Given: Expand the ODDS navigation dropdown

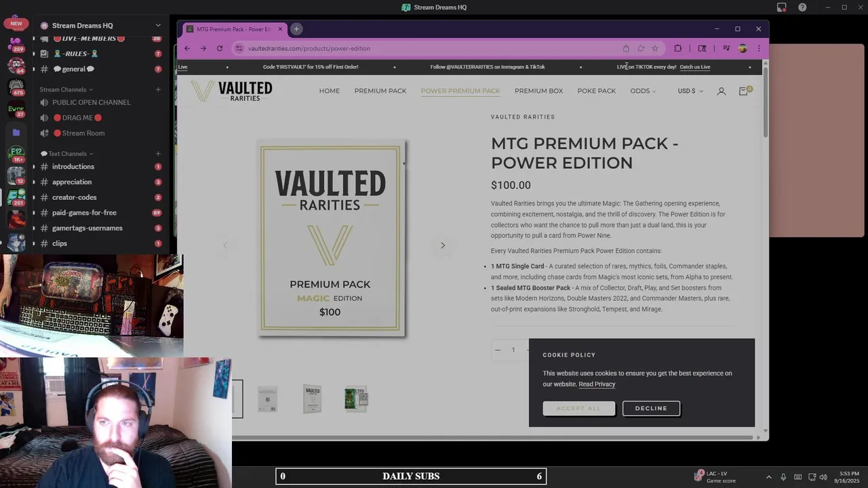Looking at the screenshot, I should coord(643,91).
